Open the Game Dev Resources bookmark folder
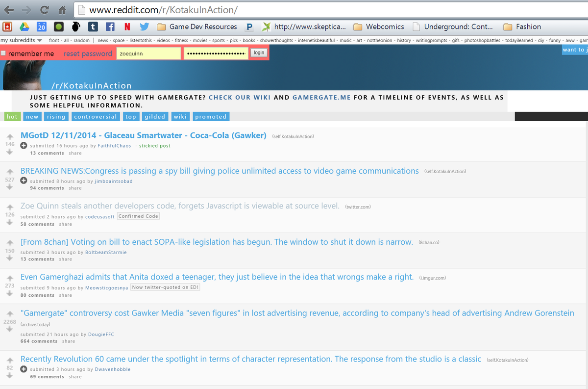 click(x=197, y=26)
